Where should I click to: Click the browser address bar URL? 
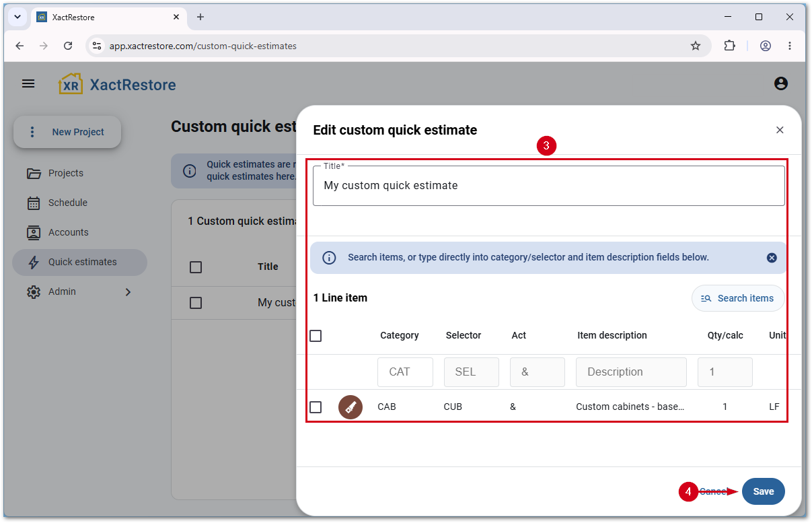(x=203, y=46)
